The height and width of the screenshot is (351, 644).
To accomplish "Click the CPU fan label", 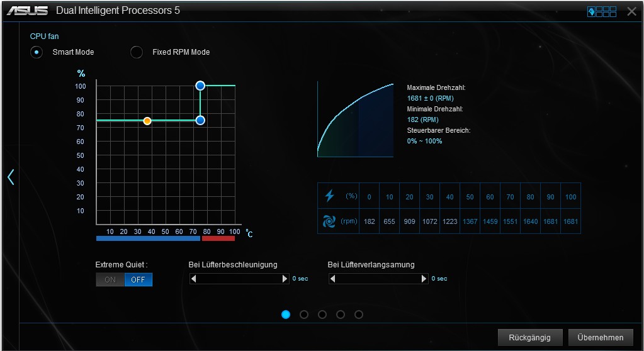I will click(x=44, y=36).
